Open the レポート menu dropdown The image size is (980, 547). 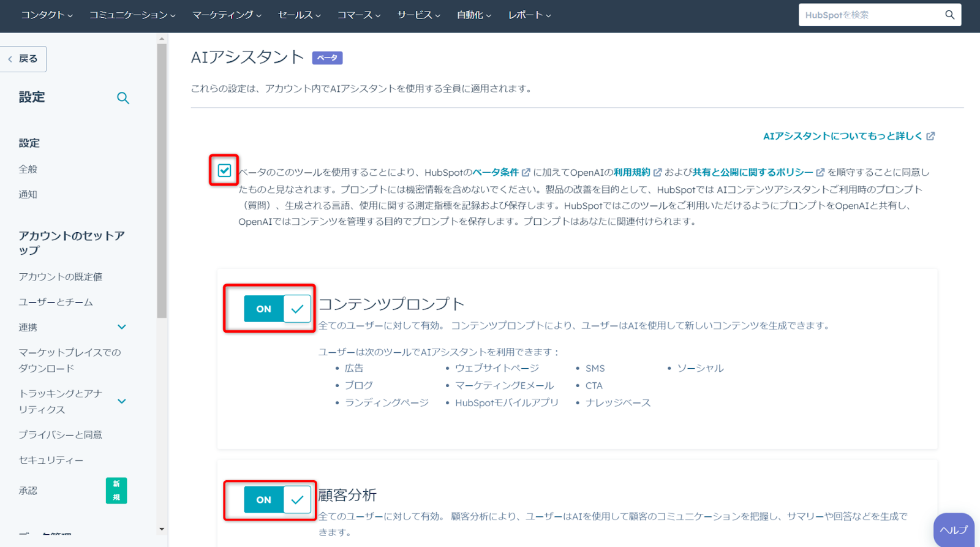[529, 15]
